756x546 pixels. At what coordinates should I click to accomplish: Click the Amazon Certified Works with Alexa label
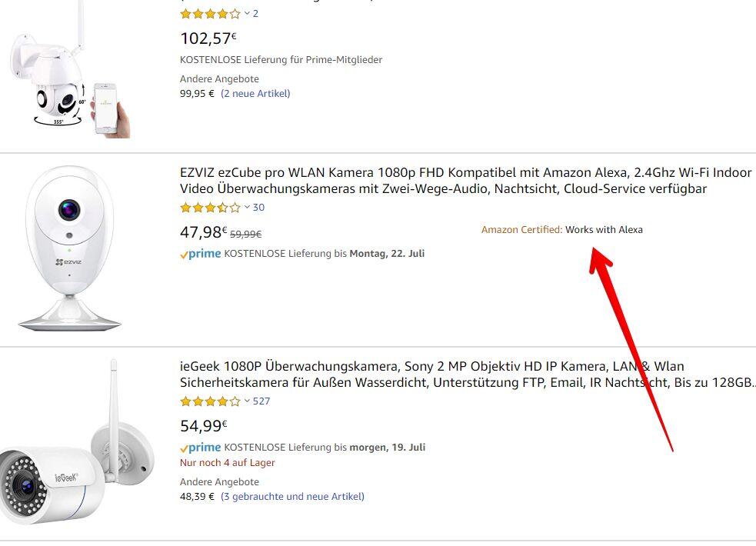coord(561,230)
